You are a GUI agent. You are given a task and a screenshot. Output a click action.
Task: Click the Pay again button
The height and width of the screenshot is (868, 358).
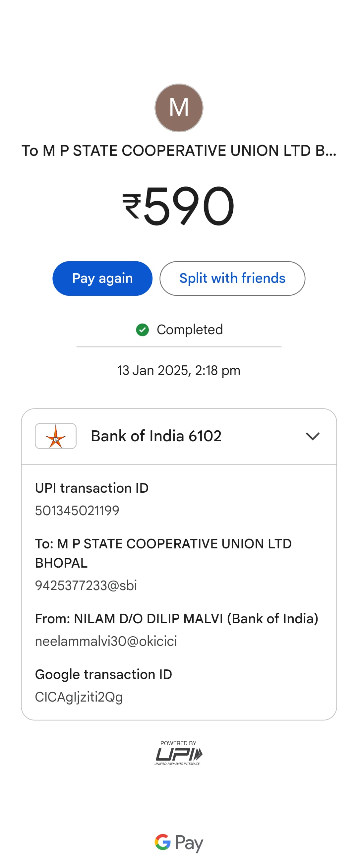(x=102, y=278)
